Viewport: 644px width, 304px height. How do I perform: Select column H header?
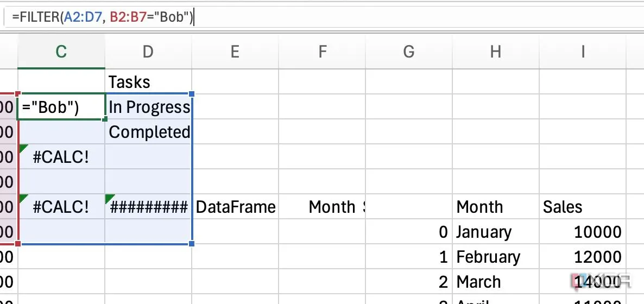496,52
